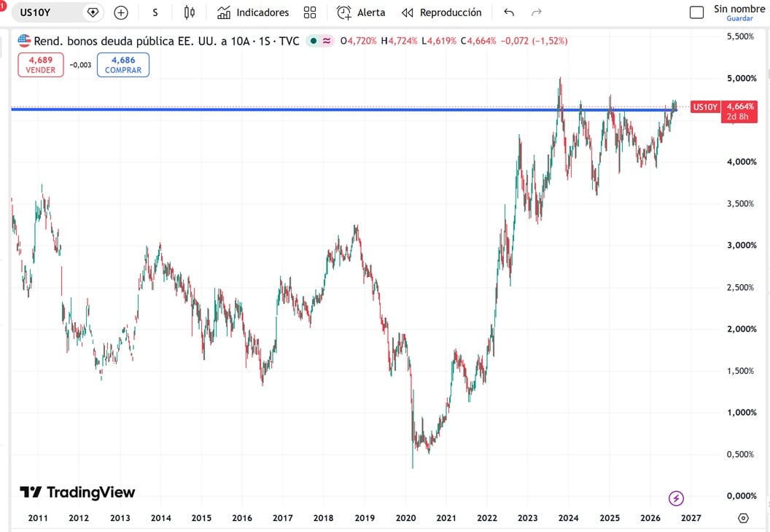Viewport: 770px width, 532px height.
Task: Open the layout setup square icon
Action: [x=696, y=13]
